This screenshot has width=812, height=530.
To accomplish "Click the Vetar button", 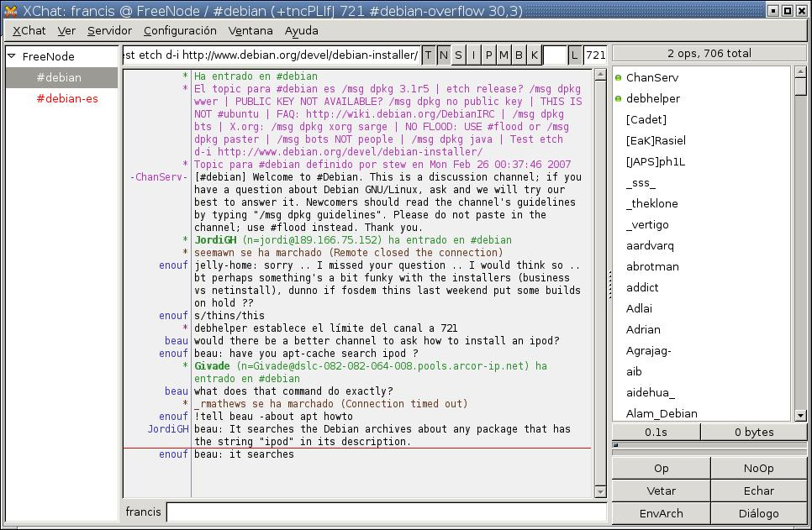I will coord(661,491).
